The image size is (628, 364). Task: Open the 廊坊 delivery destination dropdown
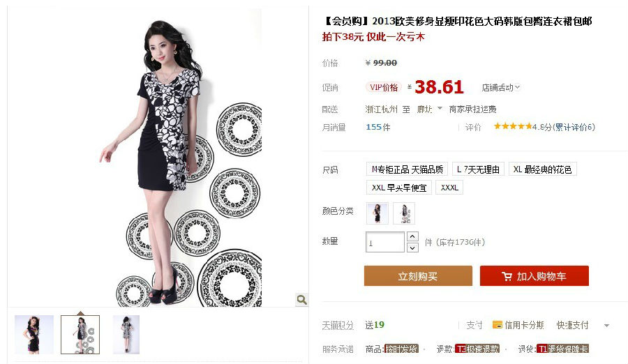(429, 109)
